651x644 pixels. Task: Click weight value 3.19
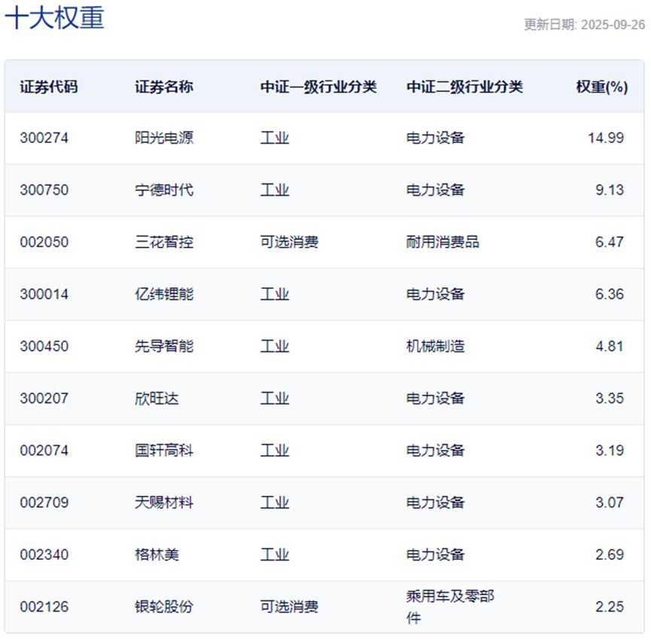point(610,451)
